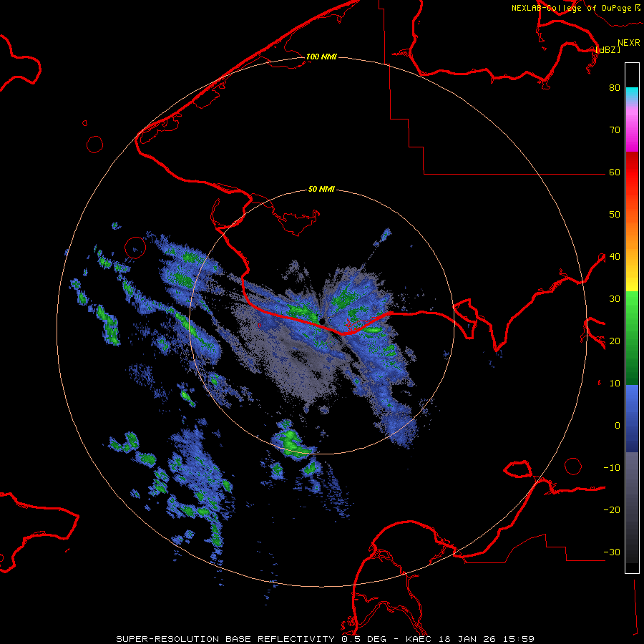Click the -20 value on dBZ scale
The image size is (644, 644).
click(x=612, y=509)
